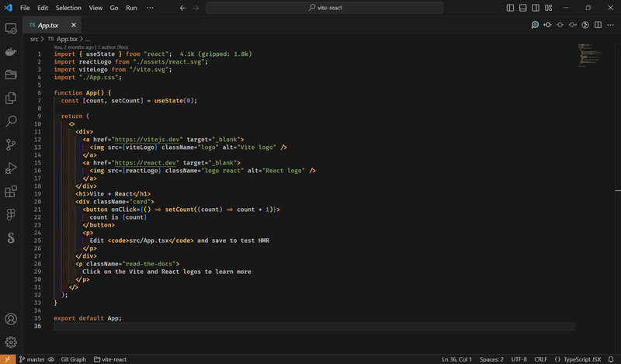Split the editor to the right
Screen dimensions: 621x364
point(598,25)
